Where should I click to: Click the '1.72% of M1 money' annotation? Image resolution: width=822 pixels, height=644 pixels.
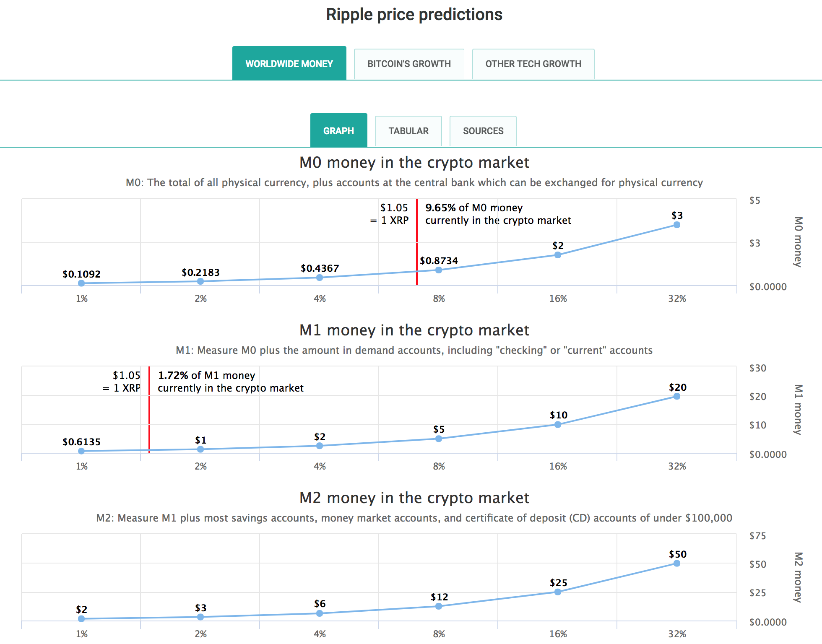(231, 382)
